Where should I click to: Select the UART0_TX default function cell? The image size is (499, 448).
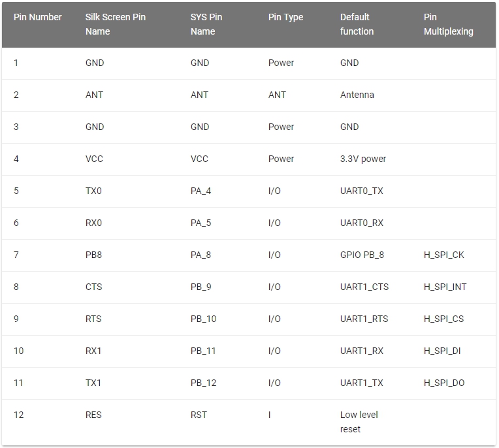(362, 191)
